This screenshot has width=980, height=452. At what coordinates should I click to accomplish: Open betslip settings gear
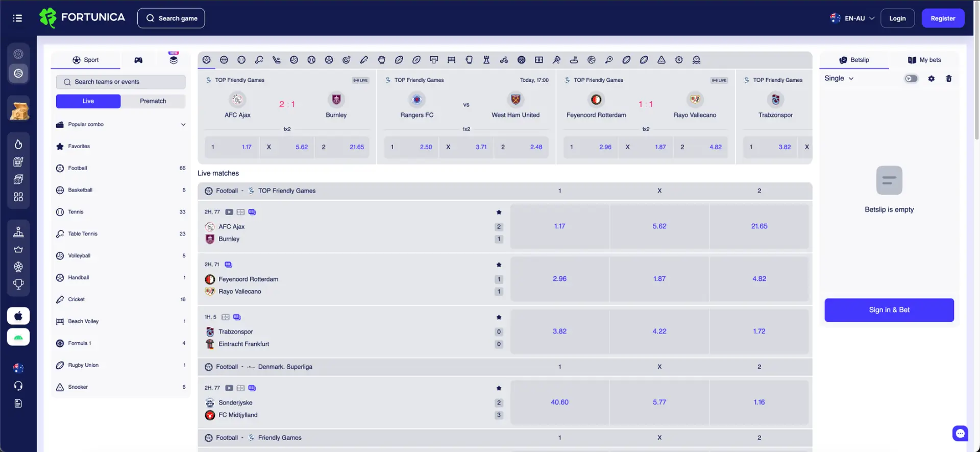pos(932,79)
